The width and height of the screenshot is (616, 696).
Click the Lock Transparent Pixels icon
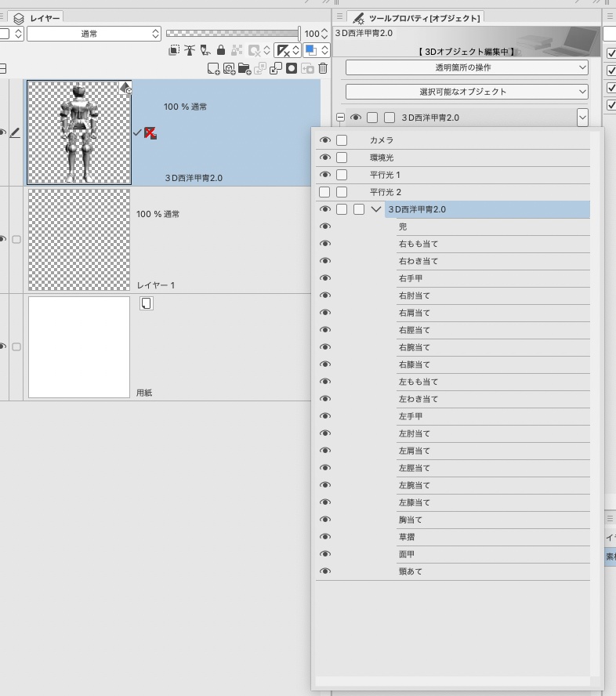click(x=237, y=50)
